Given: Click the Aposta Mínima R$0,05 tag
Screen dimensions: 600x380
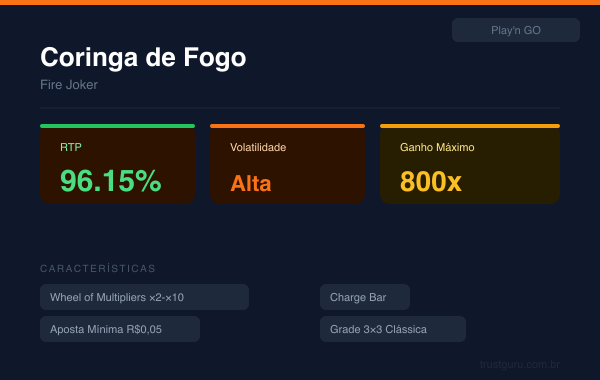Looking at the screenshot, I should pyautogui.click(x=120, y=329).
